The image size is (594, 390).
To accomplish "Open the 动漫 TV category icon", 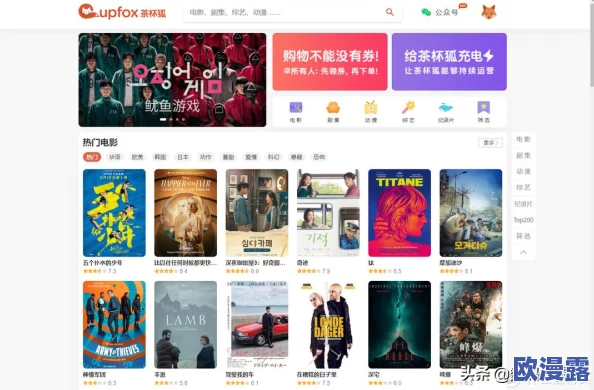I will click(370, 112).
